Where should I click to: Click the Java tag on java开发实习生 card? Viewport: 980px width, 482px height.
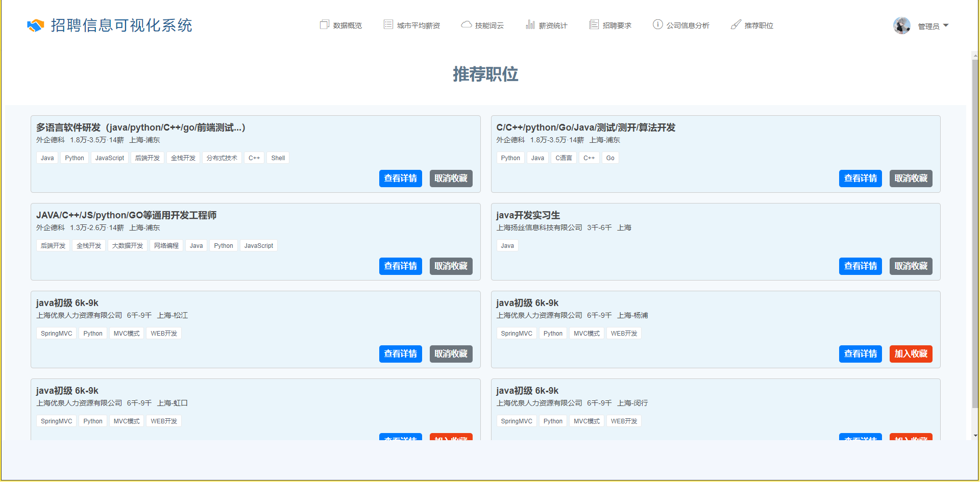[x=507, y=246]
